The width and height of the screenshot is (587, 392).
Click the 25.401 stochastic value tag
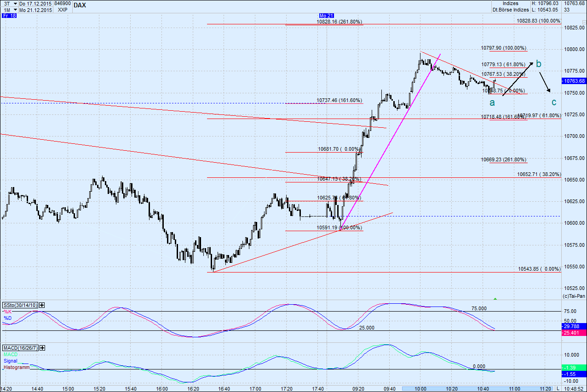pos(574,332)
